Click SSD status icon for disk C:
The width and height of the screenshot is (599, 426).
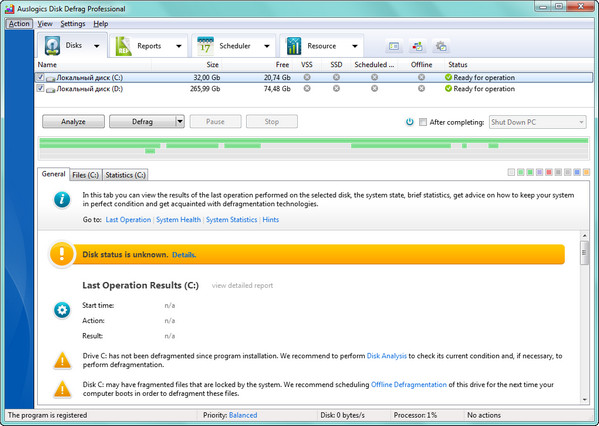(336, 77)
